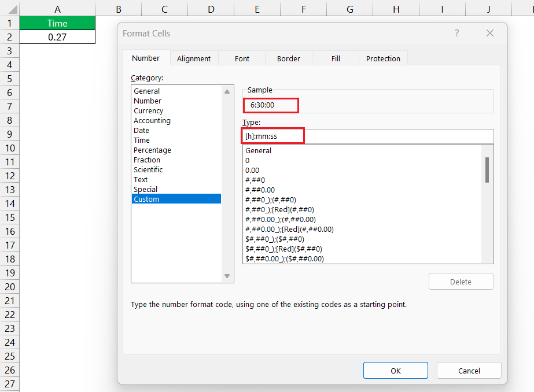Screen dimensions: 534x392
Task: Choose format code 0.00
Action: point(362,170)
